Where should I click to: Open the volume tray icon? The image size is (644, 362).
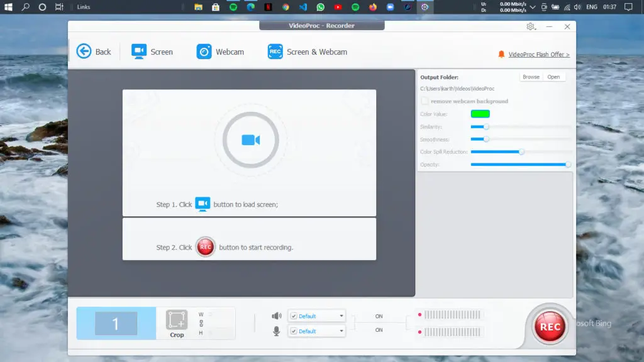tap(578, 7)
